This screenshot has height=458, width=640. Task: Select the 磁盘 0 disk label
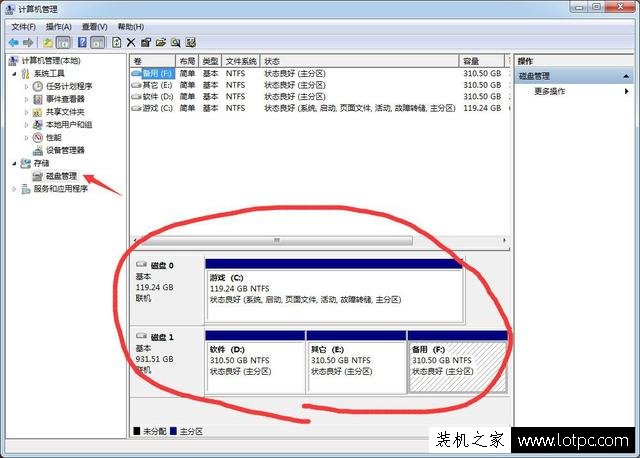click(x=162, y=265)
